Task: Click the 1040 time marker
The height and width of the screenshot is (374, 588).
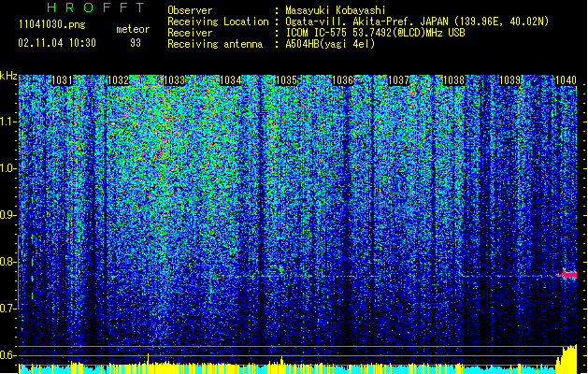Action: [x=566, y=80]
